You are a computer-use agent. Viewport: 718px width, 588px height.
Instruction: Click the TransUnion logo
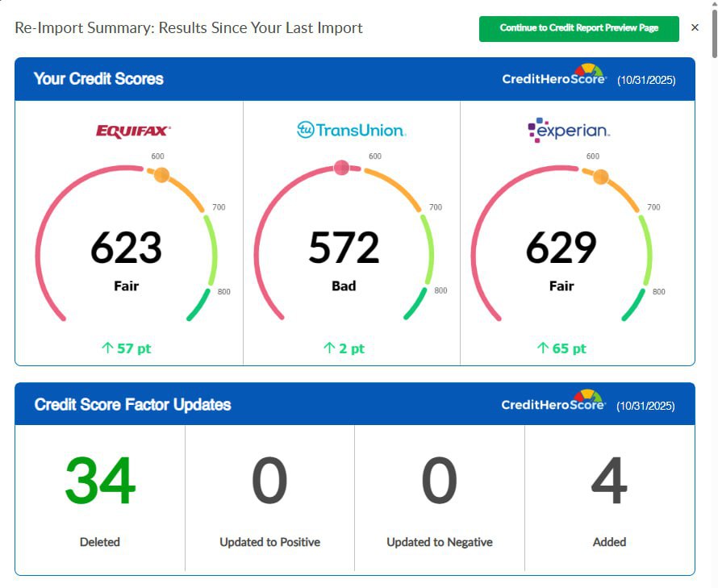tap(351, 130)
